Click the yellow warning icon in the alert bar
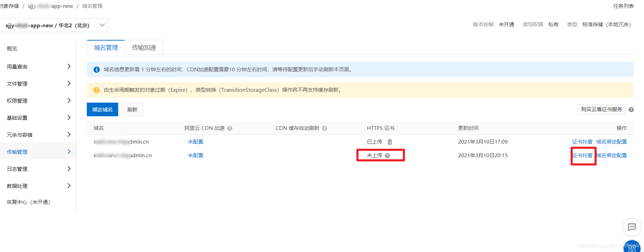 (97, 90)
